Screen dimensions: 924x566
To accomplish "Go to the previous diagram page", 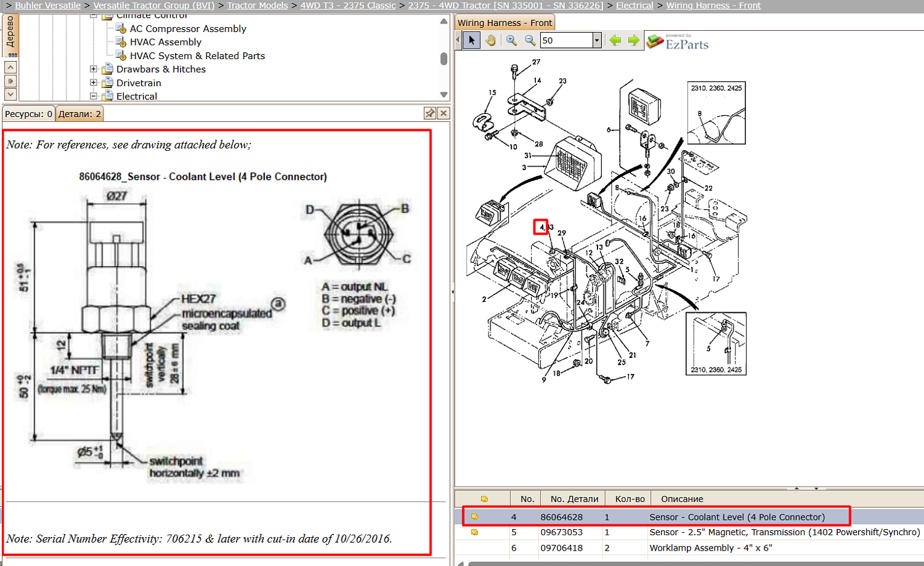I will point(615,41).
